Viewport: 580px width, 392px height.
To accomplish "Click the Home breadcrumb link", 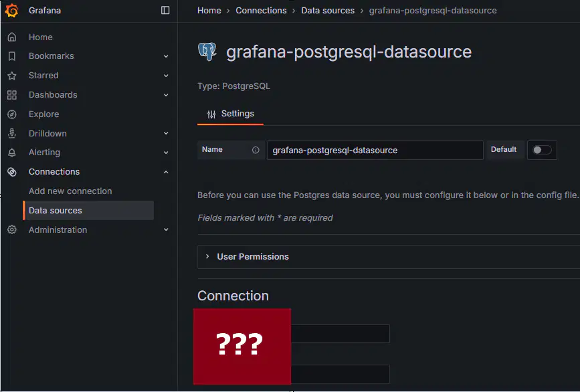I will [x=209, y=10].
